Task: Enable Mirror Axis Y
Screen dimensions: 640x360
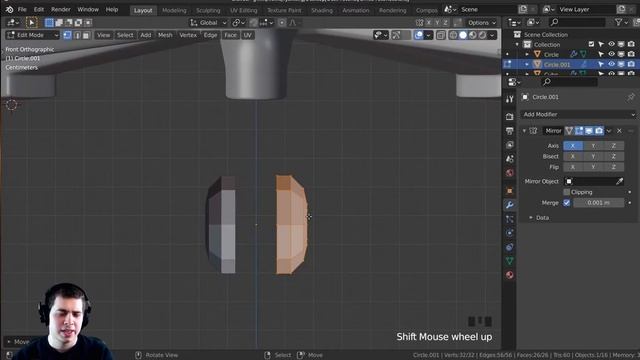Action: point(593,146)
